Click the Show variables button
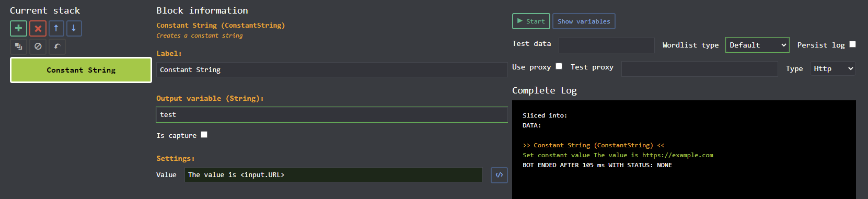The height and width of the screenshot is (199, 868). (584, 21)
